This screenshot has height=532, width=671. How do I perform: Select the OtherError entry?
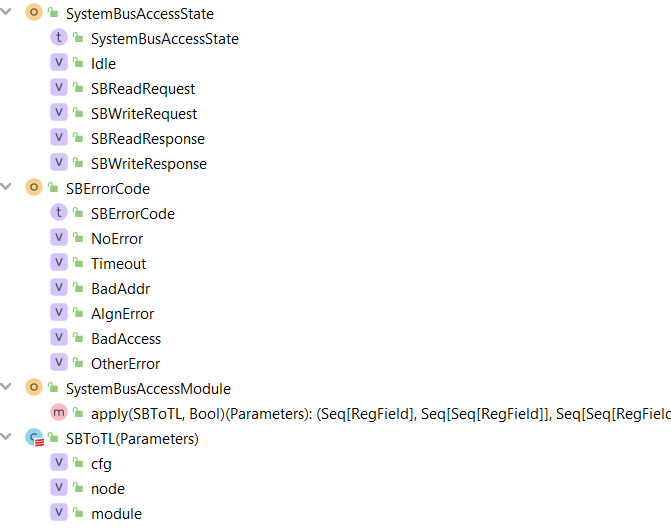click(x=125, y=364)
